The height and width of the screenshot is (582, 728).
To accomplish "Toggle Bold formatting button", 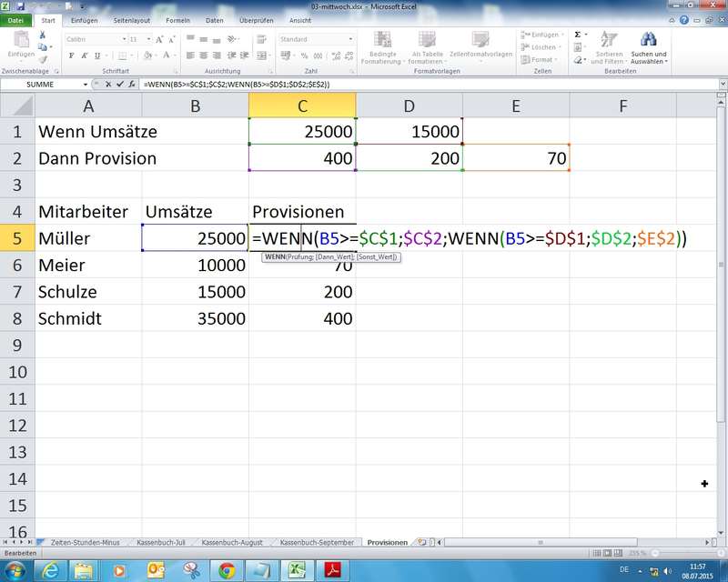I will point(71,55).
